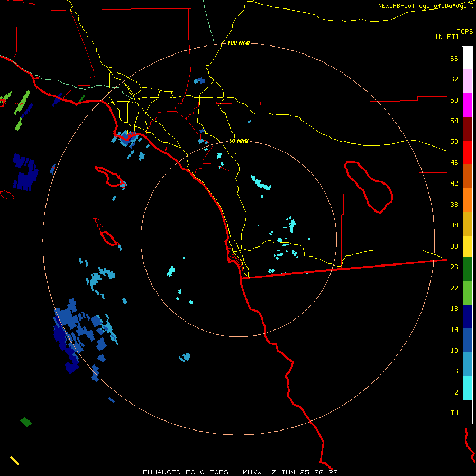Click the '100 NMI' range ring label
The width and height of the screenshot is (476, 476).
point(239,43)
